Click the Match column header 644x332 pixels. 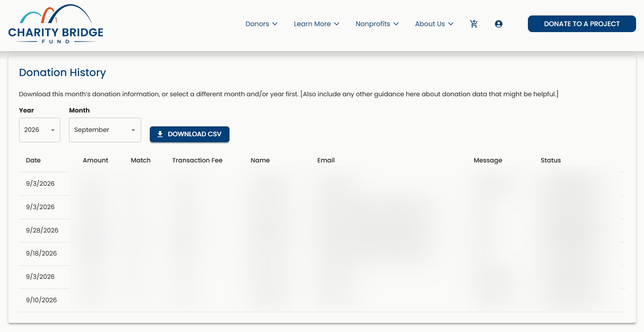(141, 160)
